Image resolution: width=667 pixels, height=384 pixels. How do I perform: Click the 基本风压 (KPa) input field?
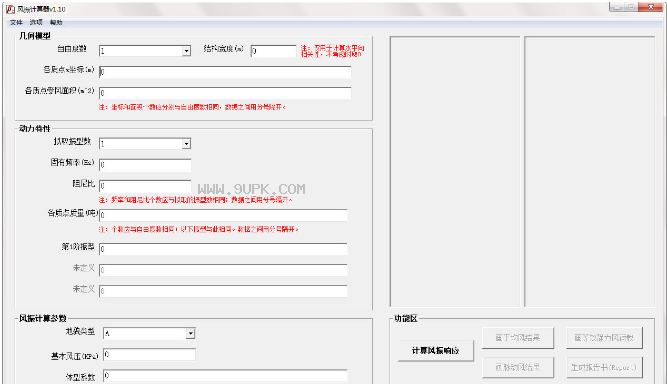tap(149, 354)
